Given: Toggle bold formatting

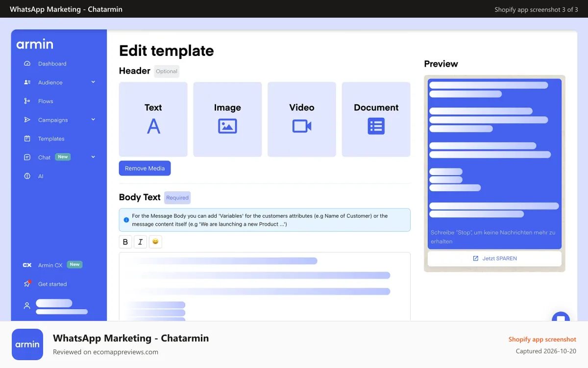Looking at the screenshot, I should (x=125, y=242).
